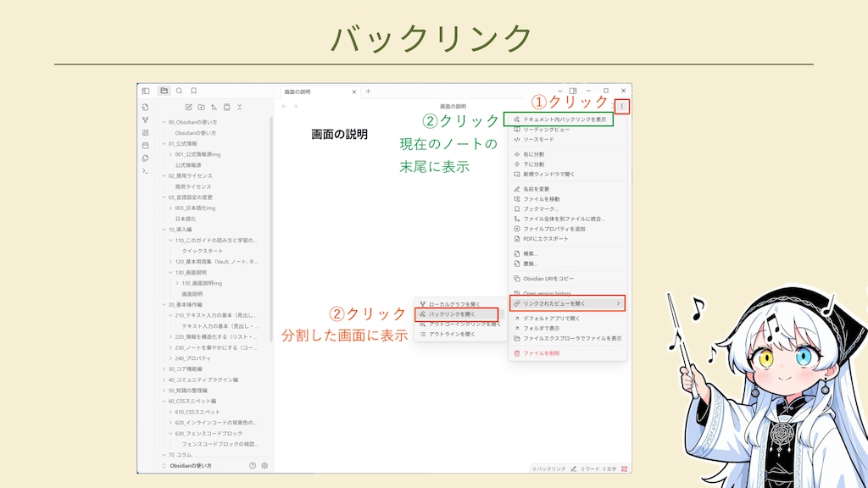Choose バックリンクを開く in the submenu
The width and height of the screenshot is (868, 488).
point(457,314)
